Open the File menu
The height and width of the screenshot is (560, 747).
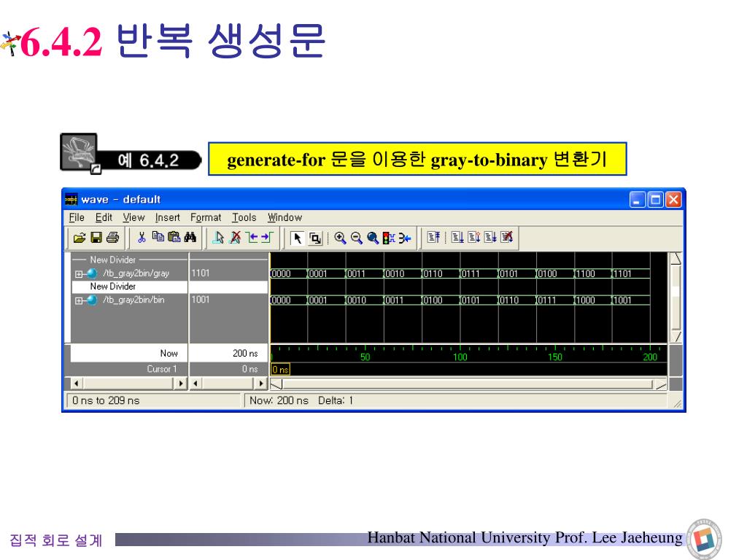pos(76,217)
